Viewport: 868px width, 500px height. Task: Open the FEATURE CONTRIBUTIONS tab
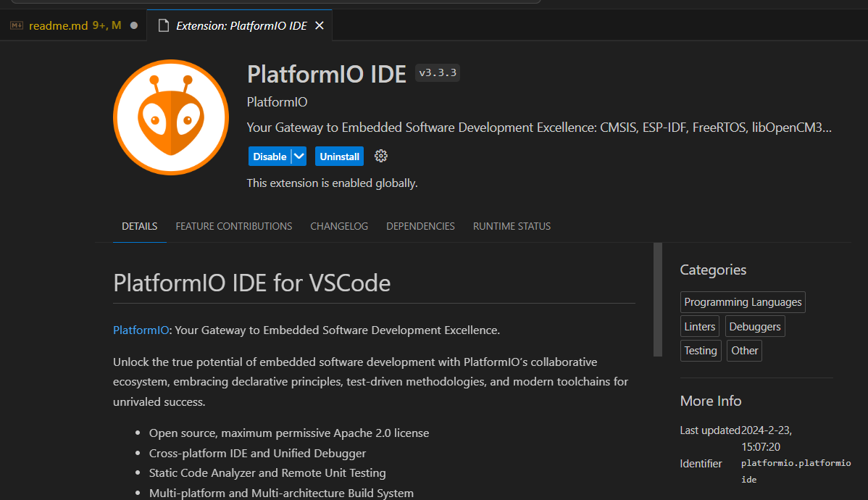[233, 227]
